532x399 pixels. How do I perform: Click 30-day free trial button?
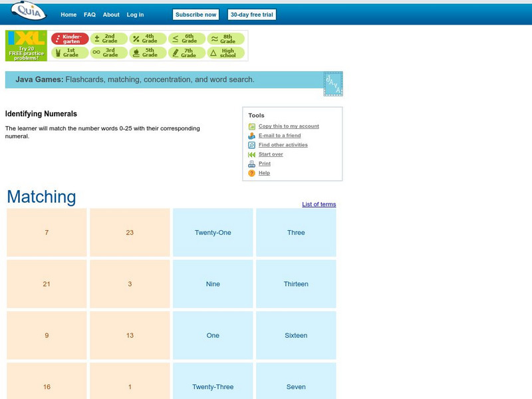pyautogui.click(x=252, y=15)
